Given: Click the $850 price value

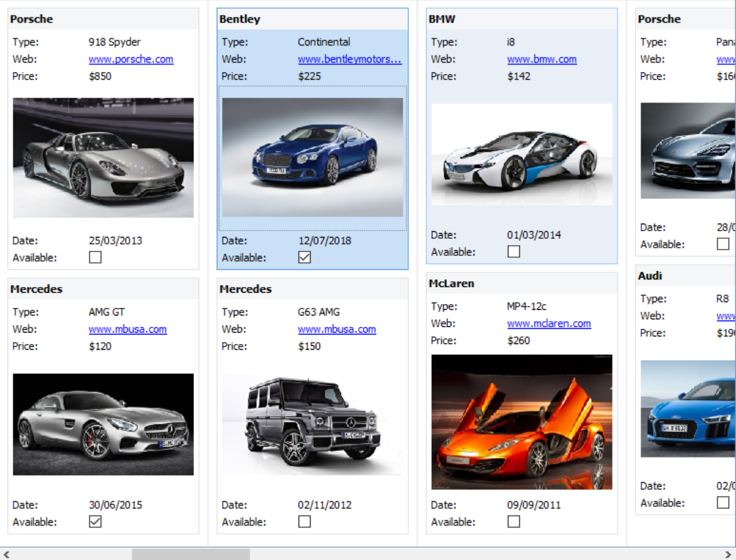Looking at the screenshot, I should (100, 76).
